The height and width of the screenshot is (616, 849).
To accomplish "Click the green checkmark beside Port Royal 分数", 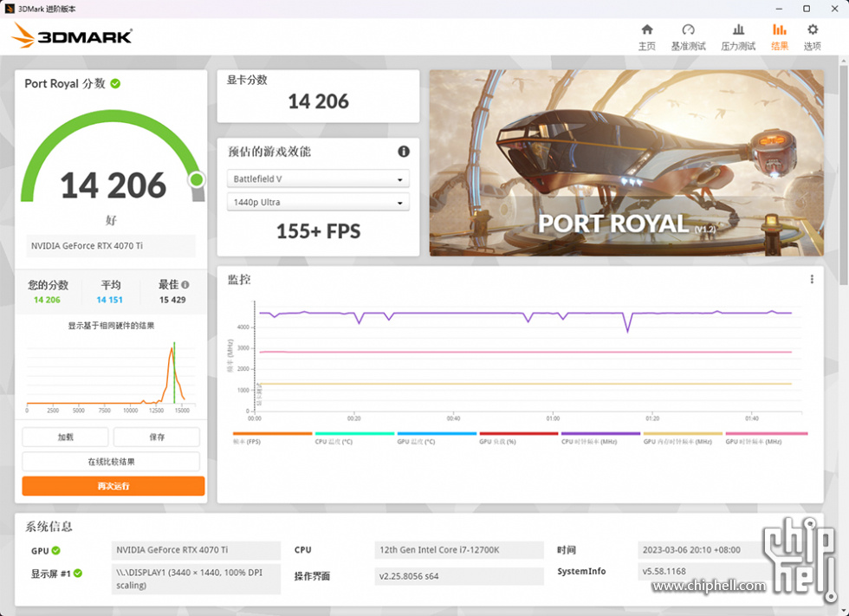I will [115, 83].
